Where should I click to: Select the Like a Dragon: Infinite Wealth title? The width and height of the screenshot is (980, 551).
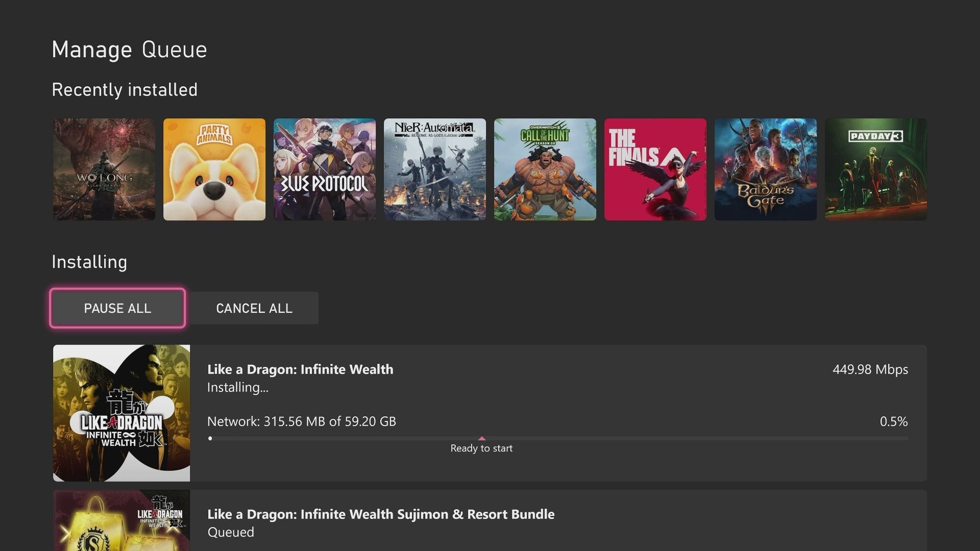[x=300, y=369]
